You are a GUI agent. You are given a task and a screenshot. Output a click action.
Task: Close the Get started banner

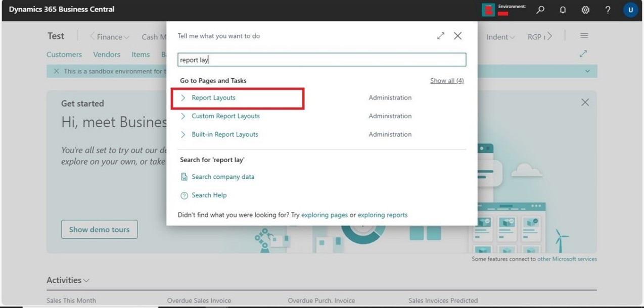pos(585,102)
